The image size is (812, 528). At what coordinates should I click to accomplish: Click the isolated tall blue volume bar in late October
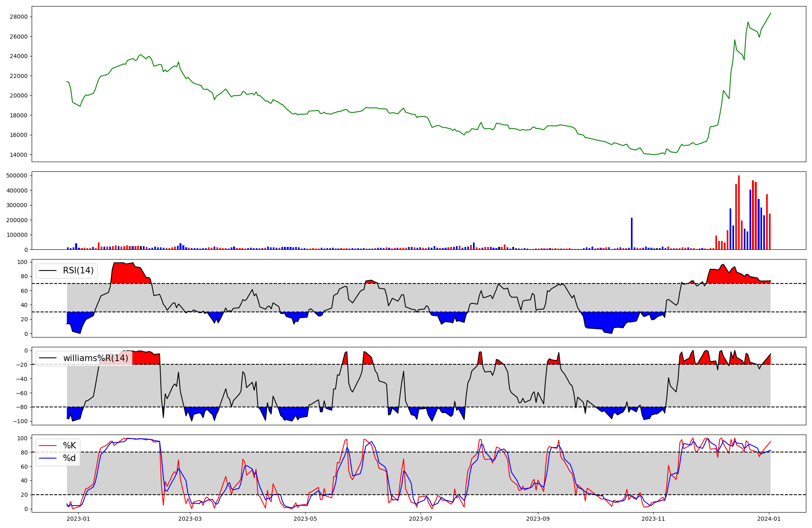(x=632, y=234)
